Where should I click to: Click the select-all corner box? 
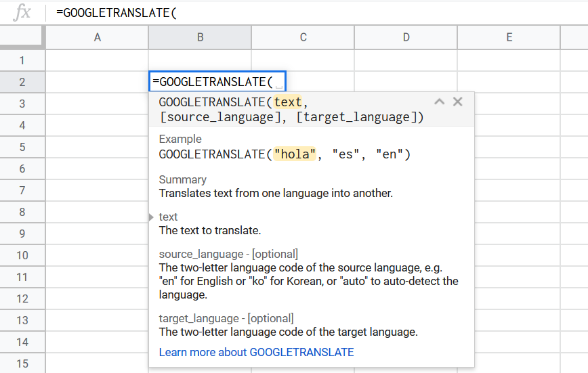tap(22, 37)
